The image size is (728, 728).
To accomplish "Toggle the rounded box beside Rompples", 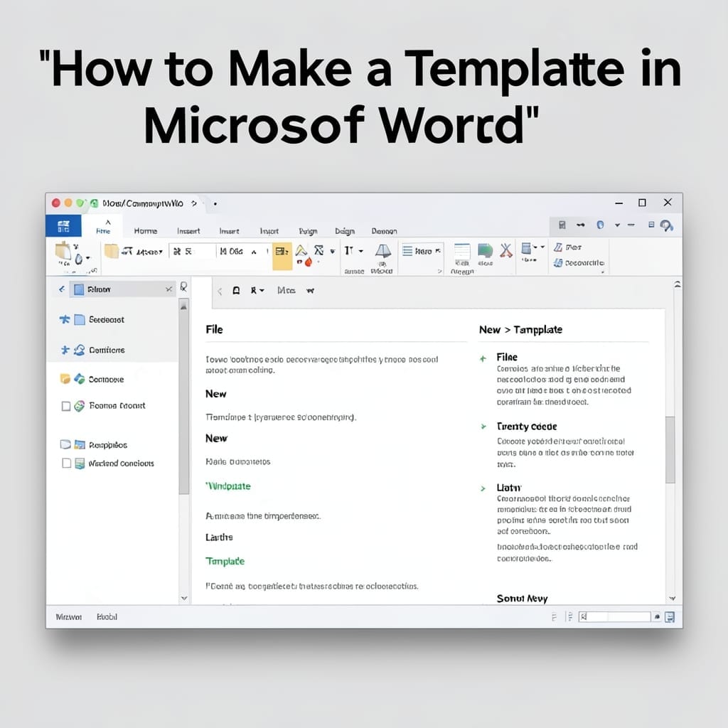I will [65, 444].
